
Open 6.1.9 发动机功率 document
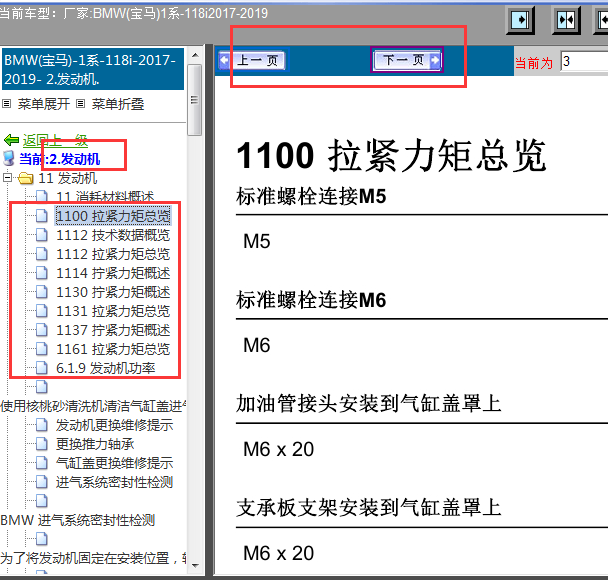(x=106, y=368)
